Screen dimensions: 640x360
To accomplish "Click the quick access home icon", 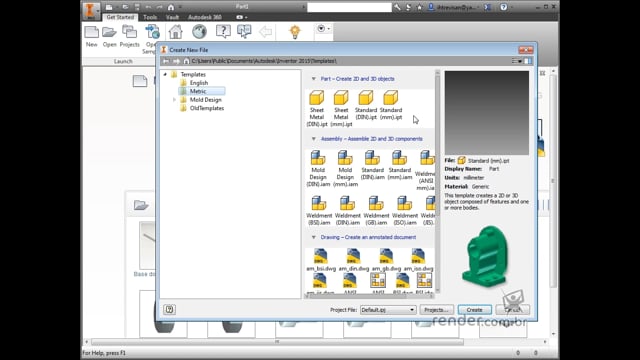I will tap(171, 7).
